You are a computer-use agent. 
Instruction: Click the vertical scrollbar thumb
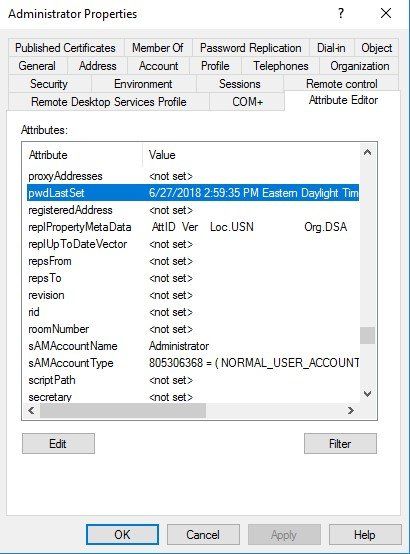pyautogui.click(x=368, y=335)
